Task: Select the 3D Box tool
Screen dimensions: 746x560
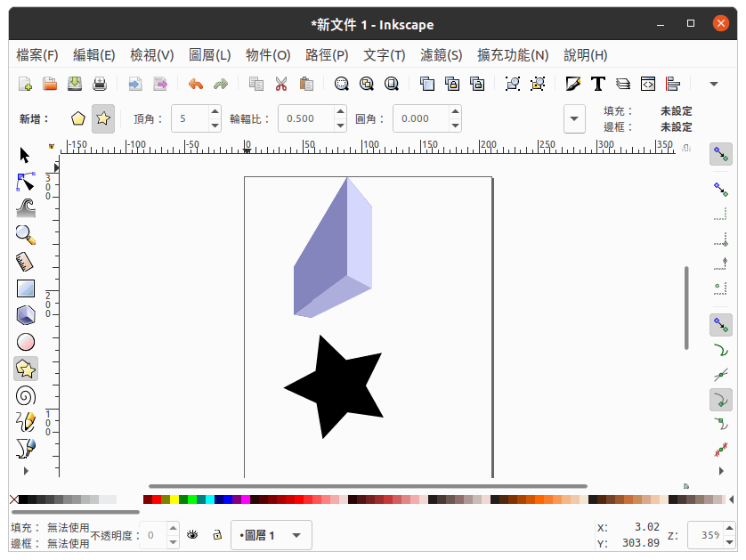Action: point(26,315)
